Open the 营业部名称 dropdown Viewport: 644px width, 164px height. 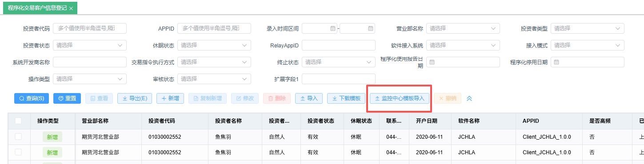[463, 28]
